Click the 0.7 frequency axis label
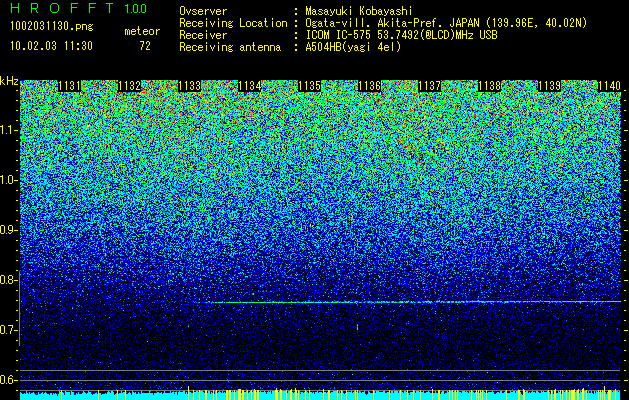Viewport: 629px width, 400px height. tap(8, 330)
